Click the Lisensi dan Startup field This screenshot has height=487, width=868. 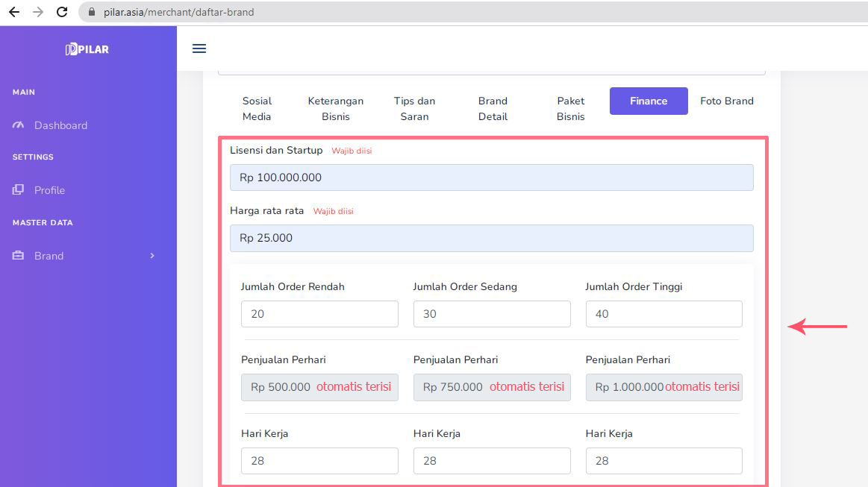coord(491,177)
